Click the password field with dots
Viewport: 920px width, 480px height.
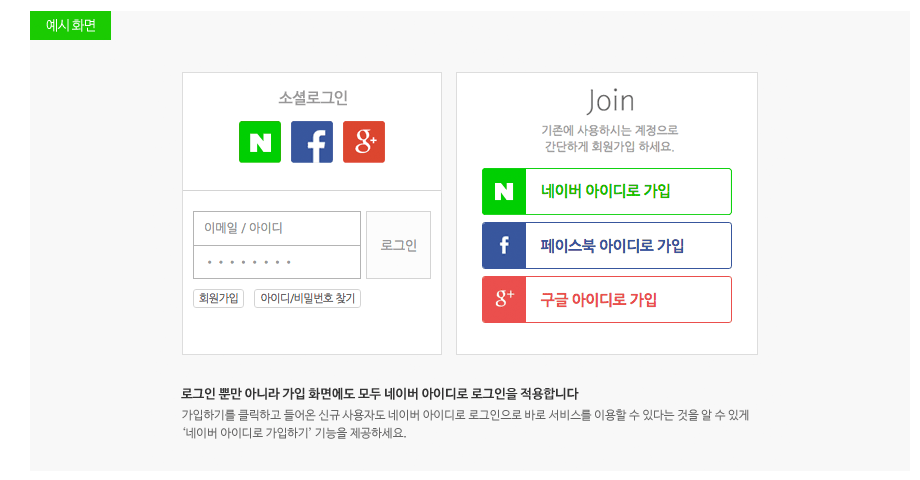pos(277,262)
